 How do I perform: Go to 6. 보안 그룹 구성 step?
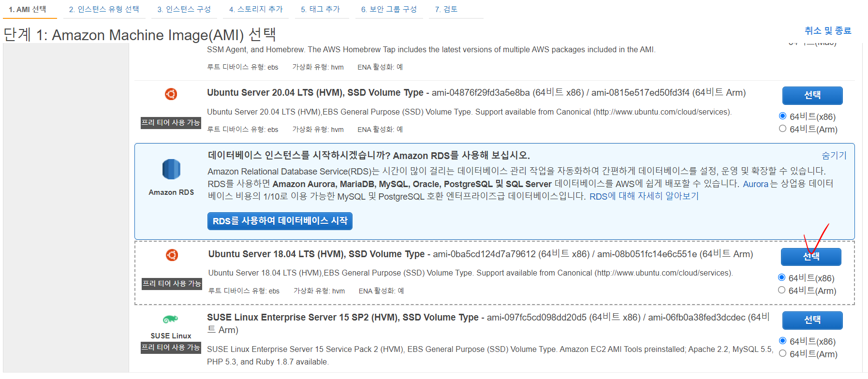tap(389, 9)
